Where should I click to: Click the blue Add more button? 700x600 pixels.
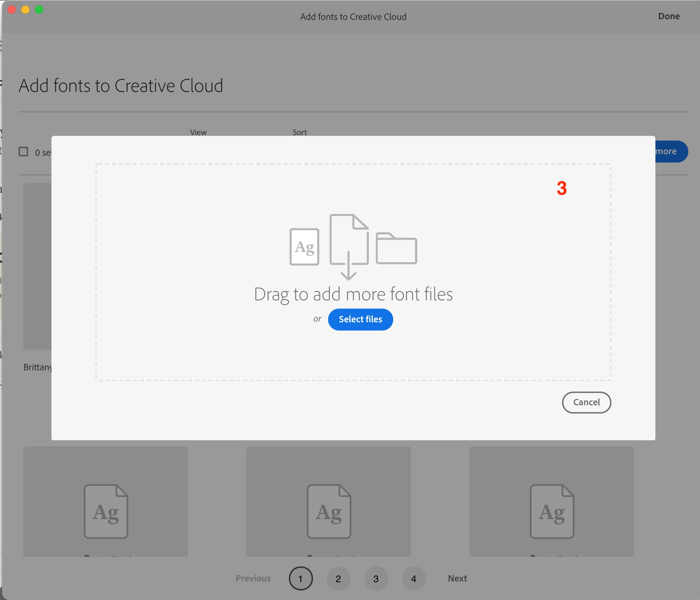671,152
